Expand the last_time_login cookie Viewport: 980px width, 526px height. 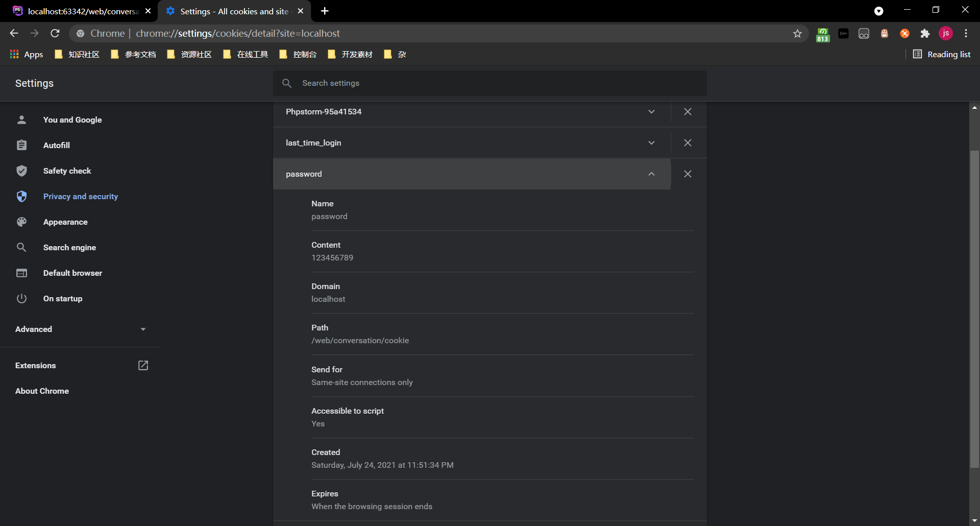click(651, 142)
